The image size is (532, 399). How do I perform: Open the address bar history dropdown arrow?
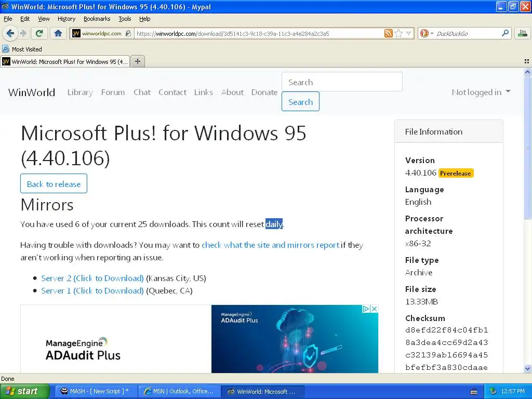click(408, 33)
